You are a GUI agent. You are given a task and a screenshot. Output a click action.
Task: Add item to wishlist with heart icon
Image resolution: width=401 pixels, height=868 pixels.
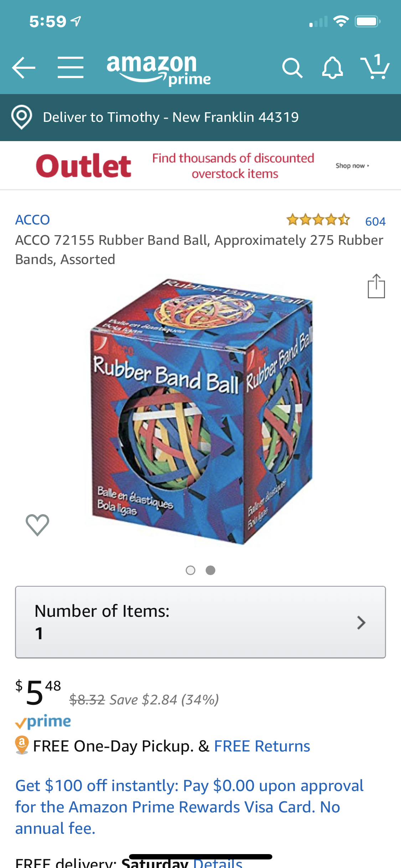tap(37, 525)
